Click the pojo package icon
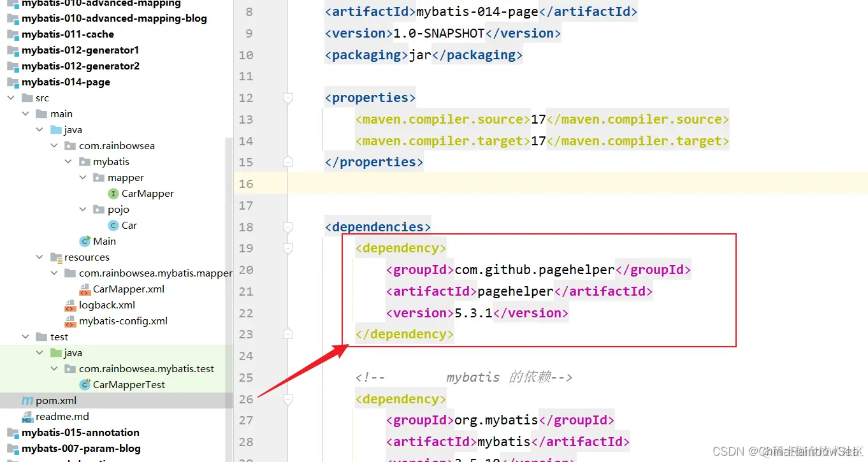 99,210
